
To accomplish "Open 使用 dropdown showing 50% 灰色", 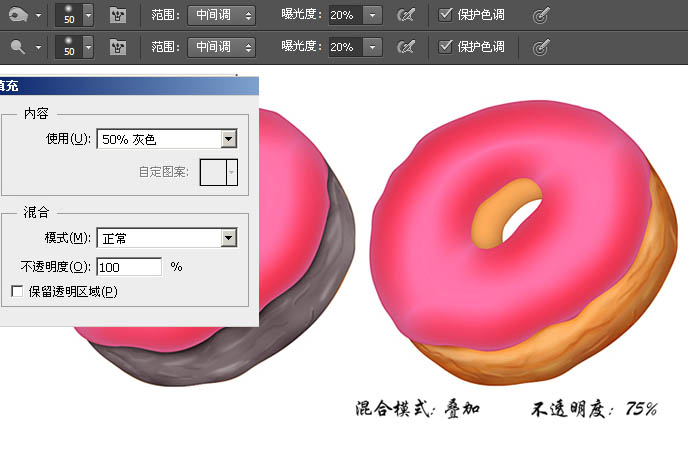I will coord(167,139).
